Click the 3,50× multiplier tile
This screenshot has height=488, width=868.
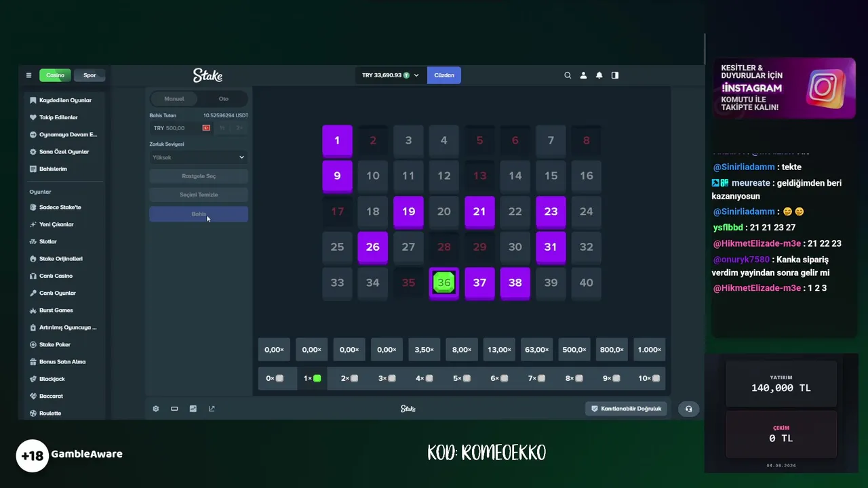click(x=424, y=350)
